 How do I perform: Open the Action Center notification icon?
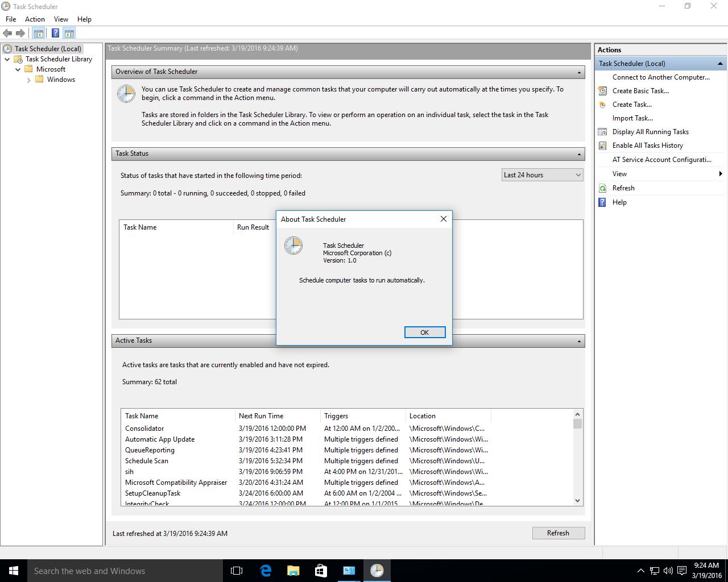click(x=681, y=571)
